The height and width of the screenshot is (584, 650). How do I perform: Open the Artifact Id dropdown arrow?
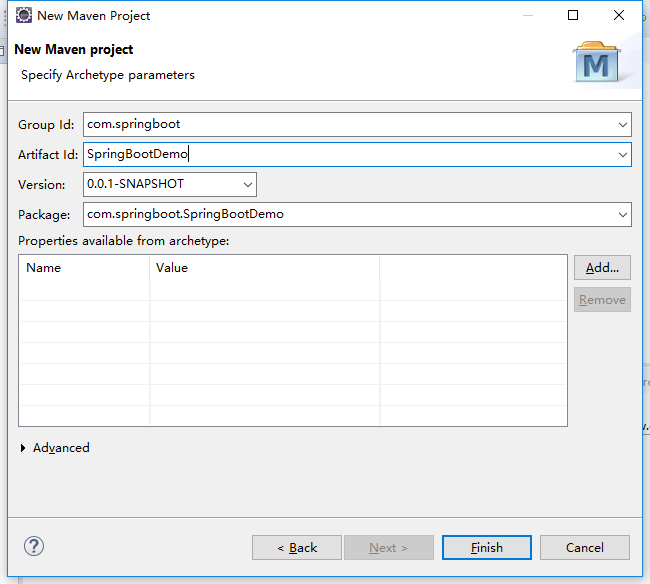tap(622, 155)
